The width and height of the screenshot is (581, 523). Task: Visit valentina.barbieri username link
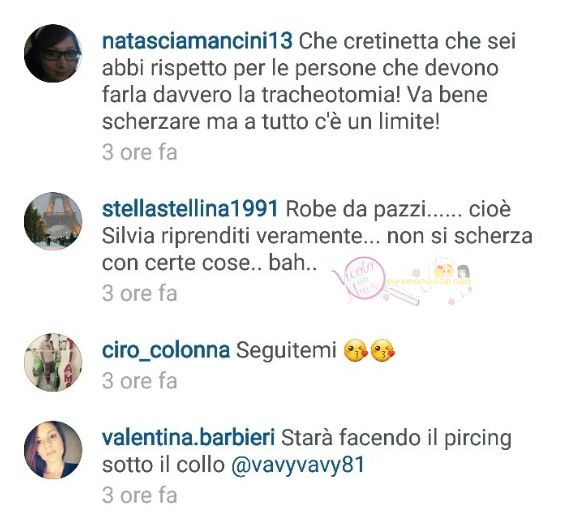point(188,438)
